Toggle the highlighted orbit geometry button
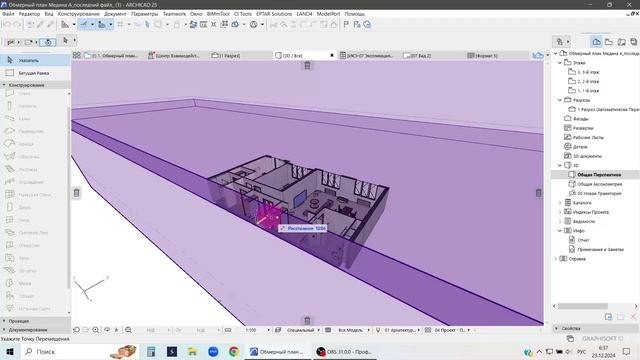The width and height of the screenshot is (640, 360). [48, 42]
